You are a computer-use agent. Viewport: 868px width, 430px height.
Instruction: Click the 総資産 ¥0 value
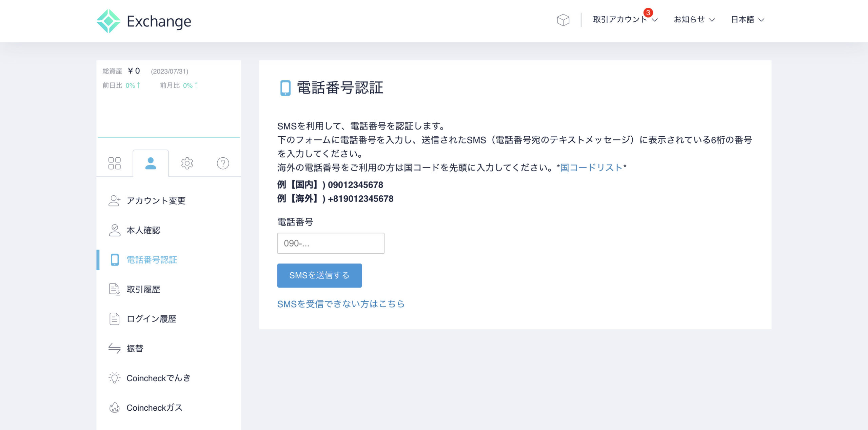tap(134, 71)
